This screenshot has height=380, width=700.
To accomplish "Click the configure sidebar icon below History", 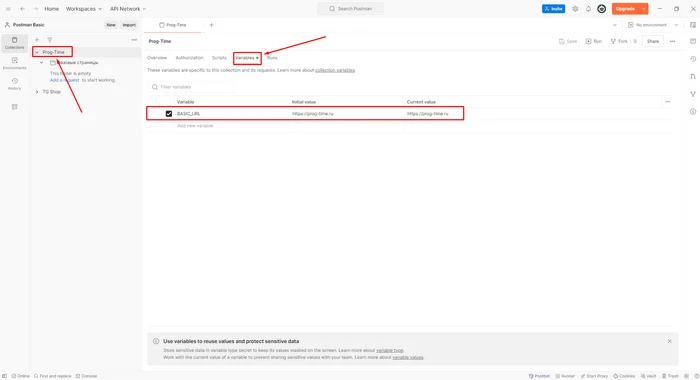I will coord(14,107).
